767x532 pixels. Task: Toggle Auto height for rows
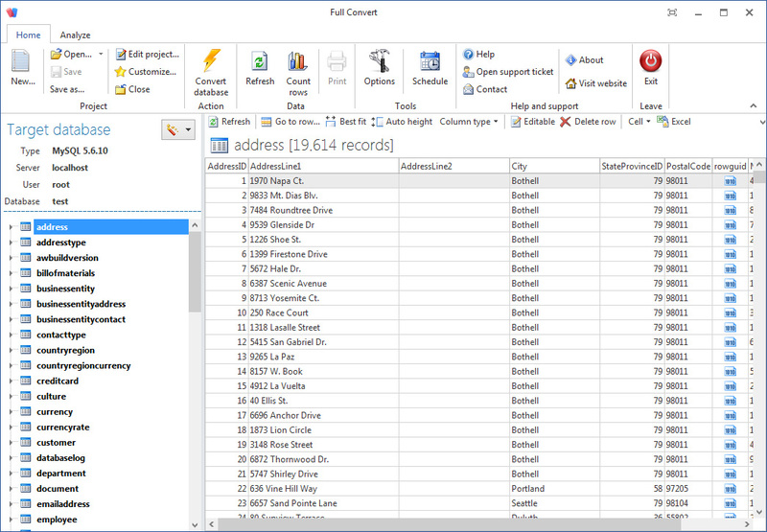tap(402, 122)
